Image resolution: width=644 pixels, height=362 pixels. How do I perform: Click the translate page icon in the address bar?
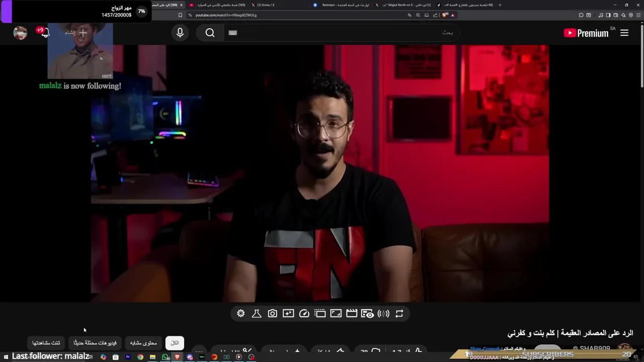click(410, 15)
